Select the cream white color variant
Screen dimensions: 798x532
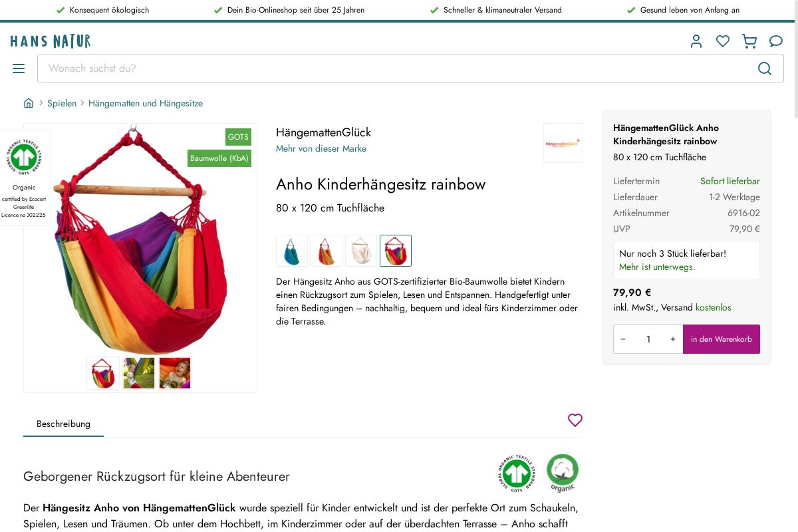pos(361,251)
